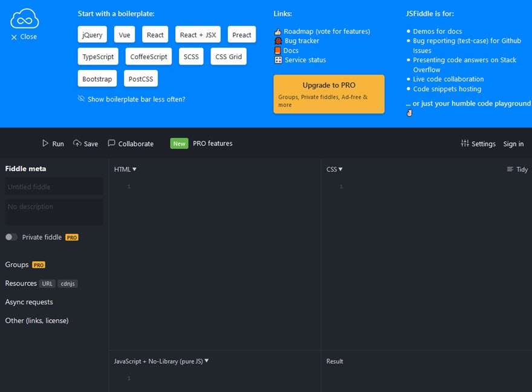Click the Untitled fiddle name field
Screen dimensions: 532x392
click(53, 187)
